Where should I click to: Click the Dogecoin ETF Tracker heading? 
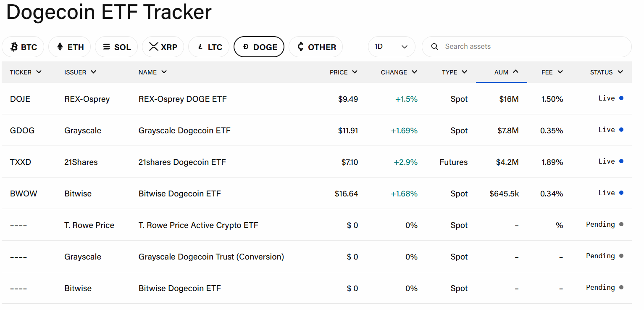point(109,12)
